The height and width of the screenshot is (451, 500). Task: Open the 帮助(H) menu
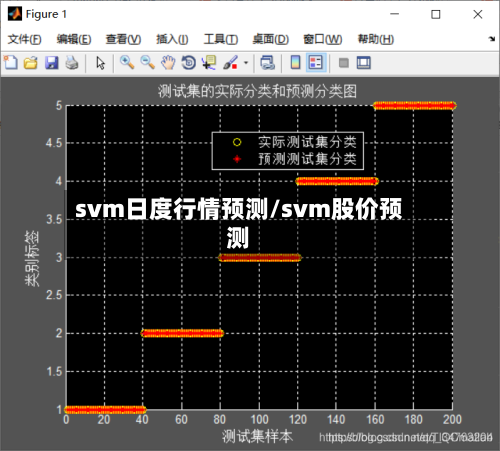click(376, 39)
